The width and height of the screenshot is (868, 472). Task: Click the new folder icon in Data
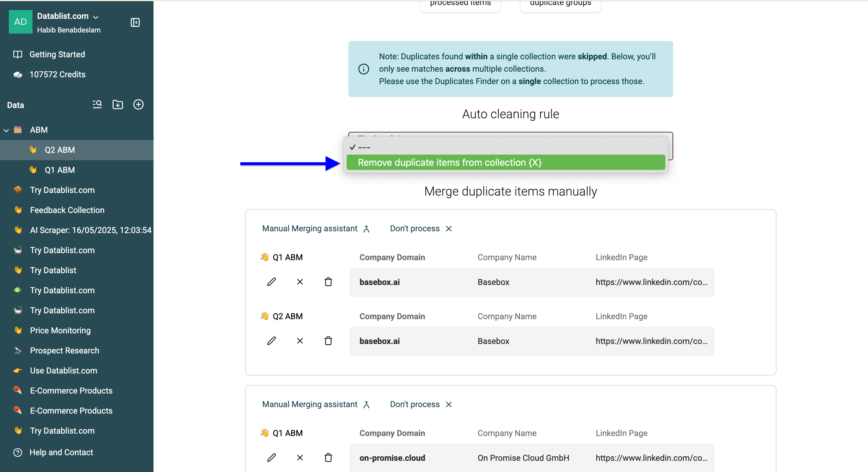click(118, 105)
